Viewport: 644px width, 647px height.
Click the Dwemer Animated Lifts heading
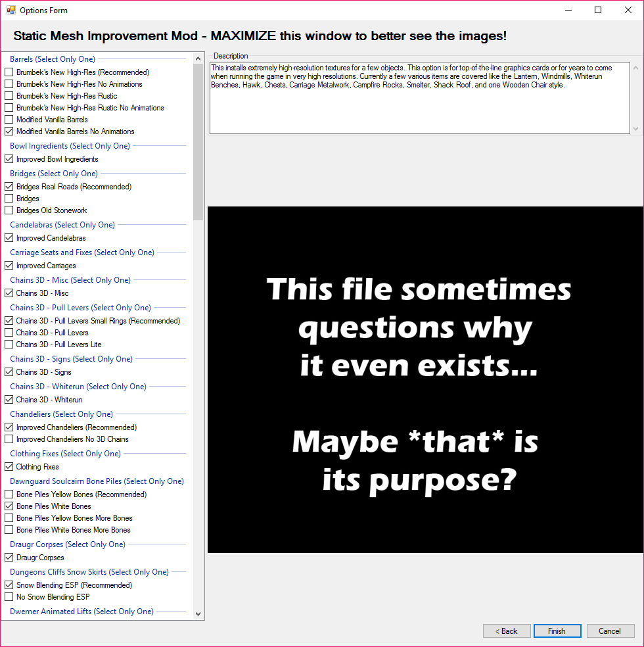tap(81, 611)
